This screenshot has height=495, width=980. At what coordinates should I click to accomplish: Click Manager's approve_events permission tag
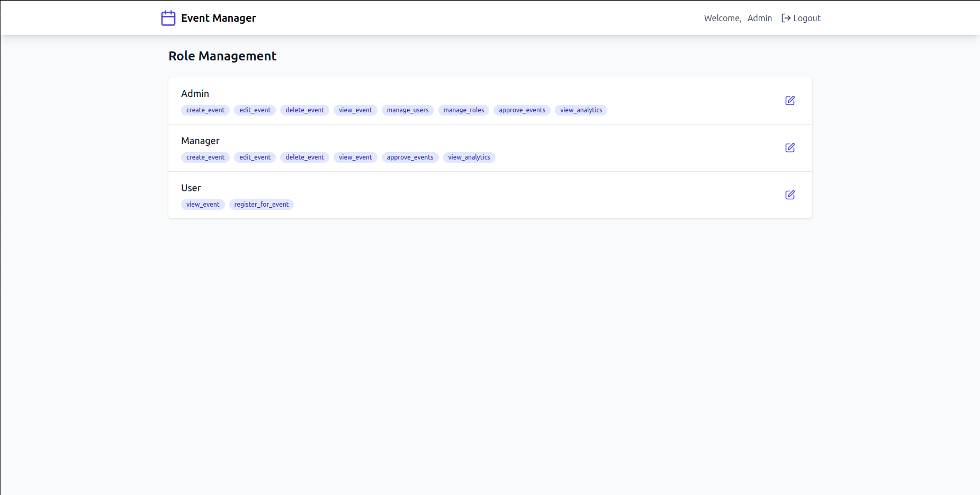coord(410,157)
